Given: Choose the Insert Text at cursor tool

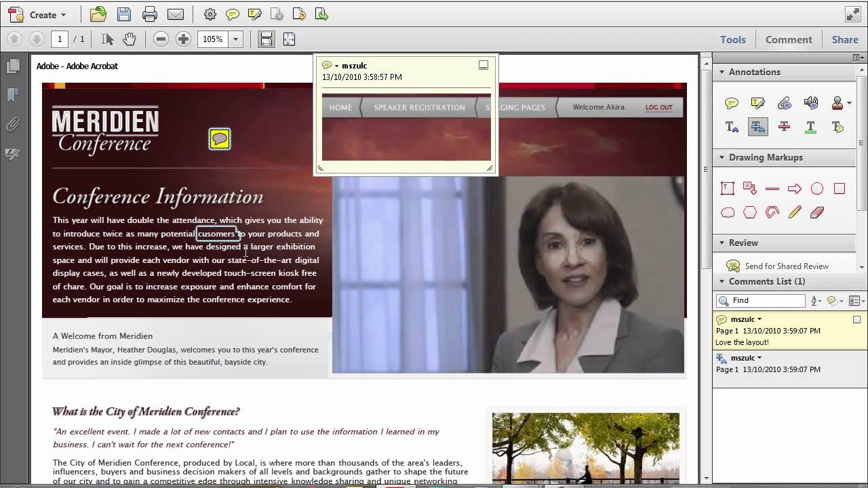Looking at the screenshot, I should pos(732,127).
